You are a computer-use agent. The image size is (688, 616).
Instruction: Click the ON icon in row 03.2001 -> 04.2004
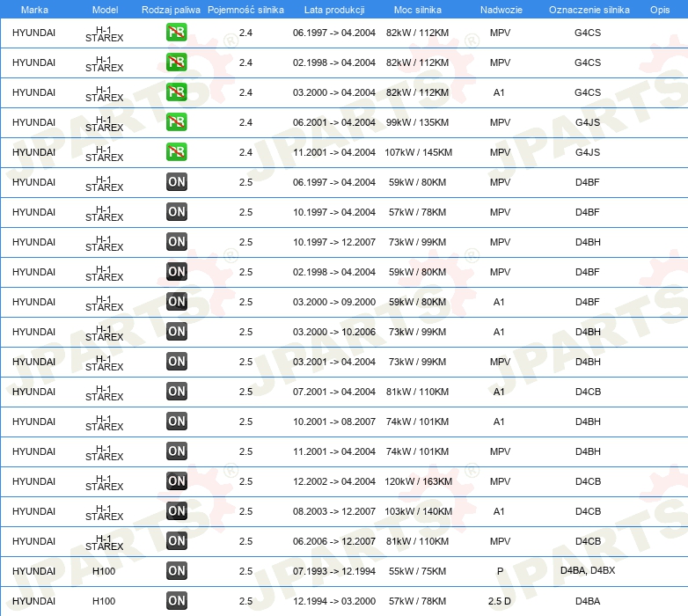point(176,361)
